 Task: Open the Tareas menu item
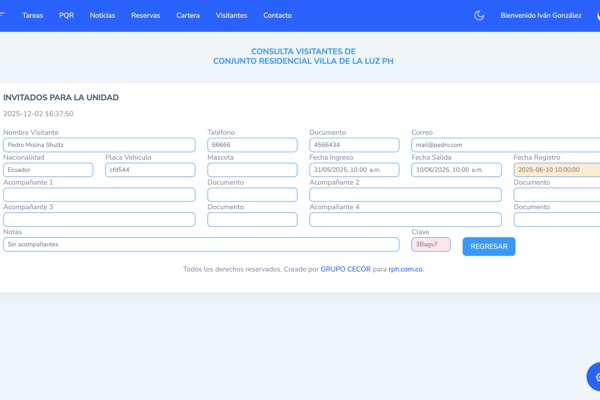click(33, 15)
